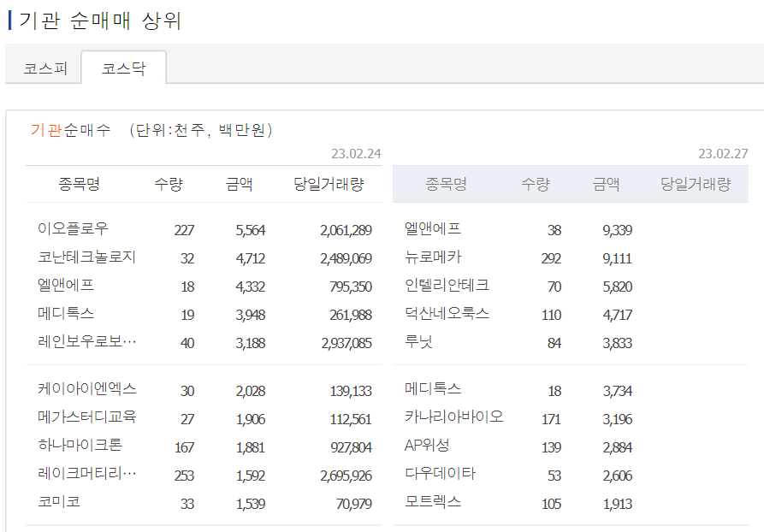This screenshot has height=532, width=764.
Task: Open 레인보우로보… stock link
Action: (x=86, y=341)
